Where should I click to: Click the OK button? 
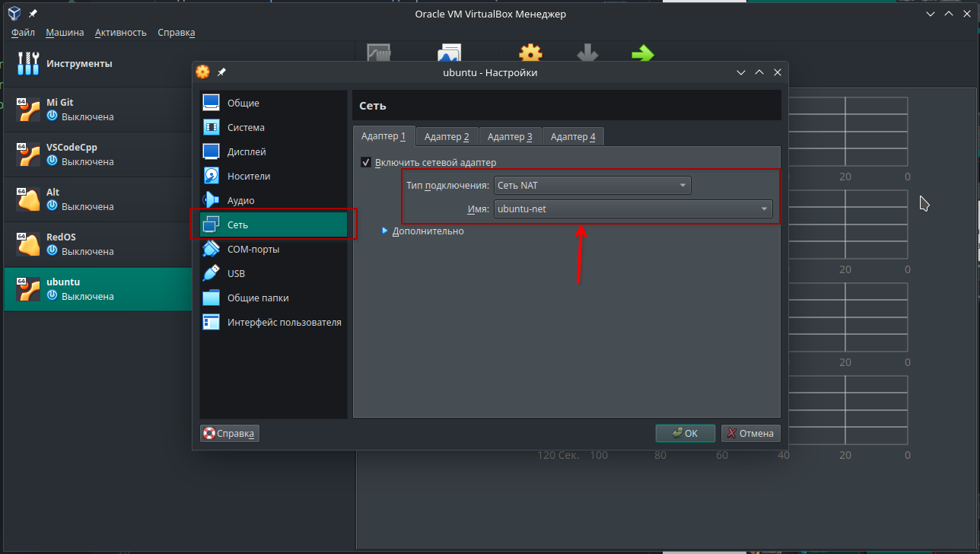[x=686, y=433]
